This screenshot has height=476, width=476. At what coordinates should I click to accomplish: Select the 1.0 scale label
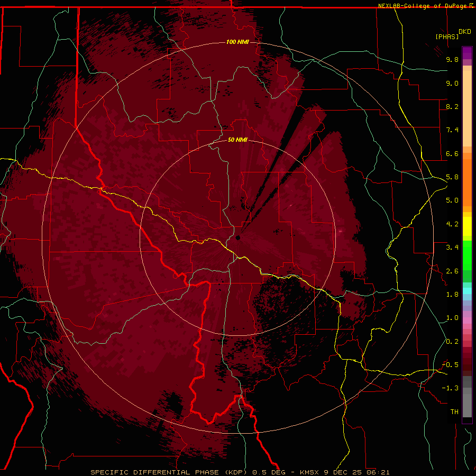(x=452, y=318)
